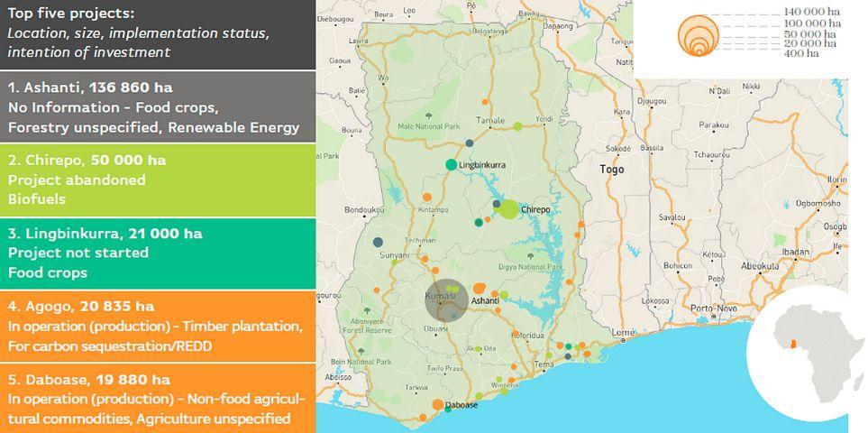Open the Daboase 19 880 ha project panel
The image size is (868, 433).
158,398
